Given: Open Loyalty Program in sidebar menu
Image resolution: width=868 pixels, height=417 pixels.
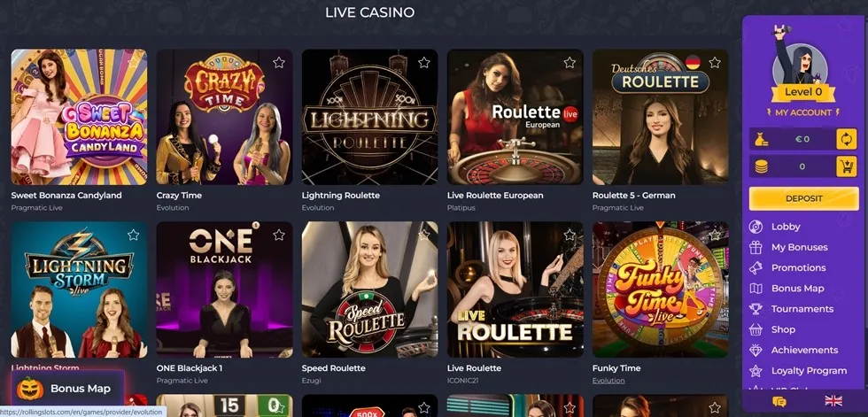Looking at the screenshot, I should (809, 371).
